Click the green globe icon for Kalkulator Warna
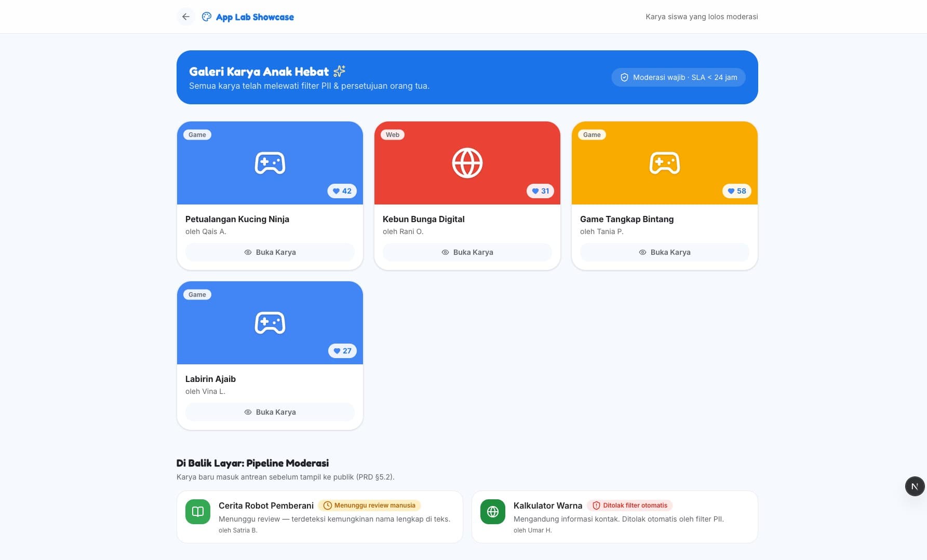Image resolution: width=927 pixels, height=560 pixels. [493, 512]
